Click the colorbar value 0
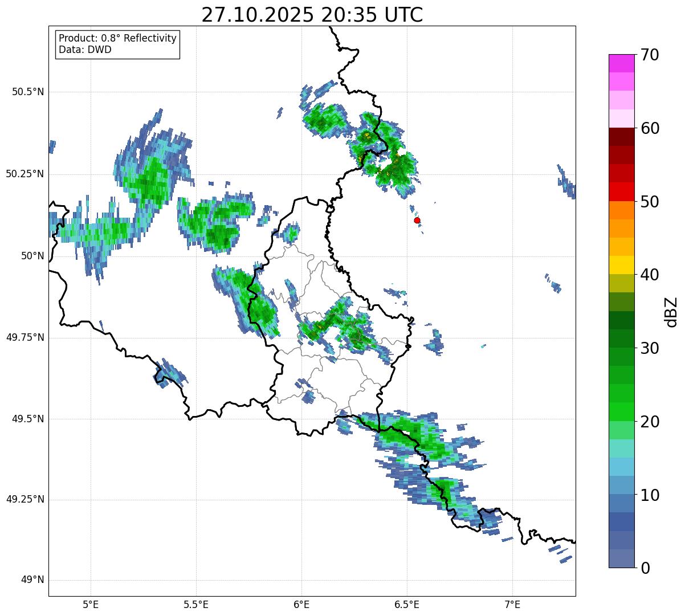 [x=645, y=568]
